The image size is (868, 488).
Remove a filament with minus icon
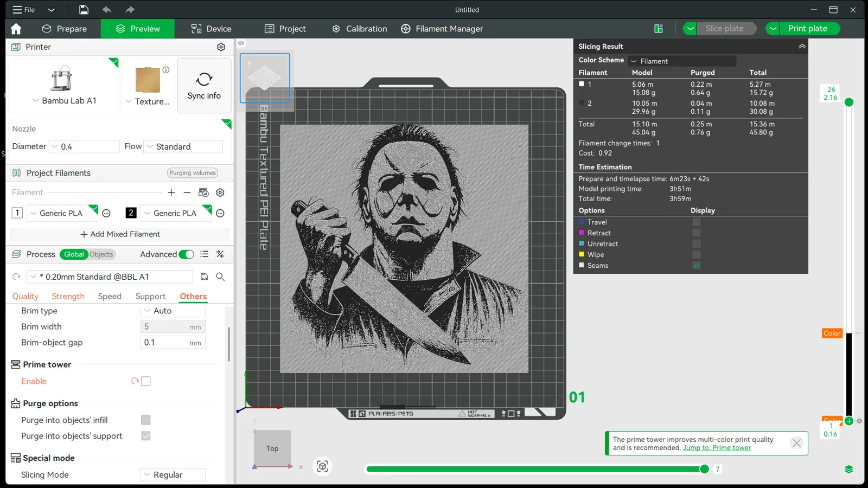[x=187, y=192]
